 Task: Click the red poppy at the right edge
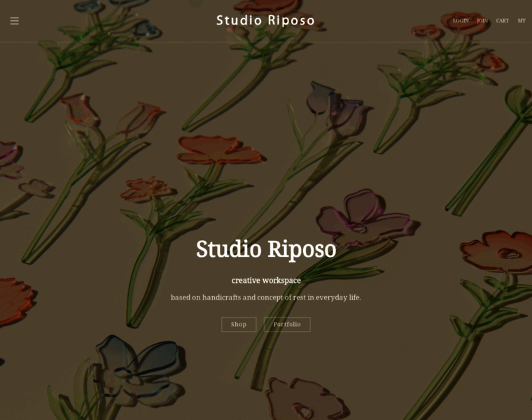(497, 251)
